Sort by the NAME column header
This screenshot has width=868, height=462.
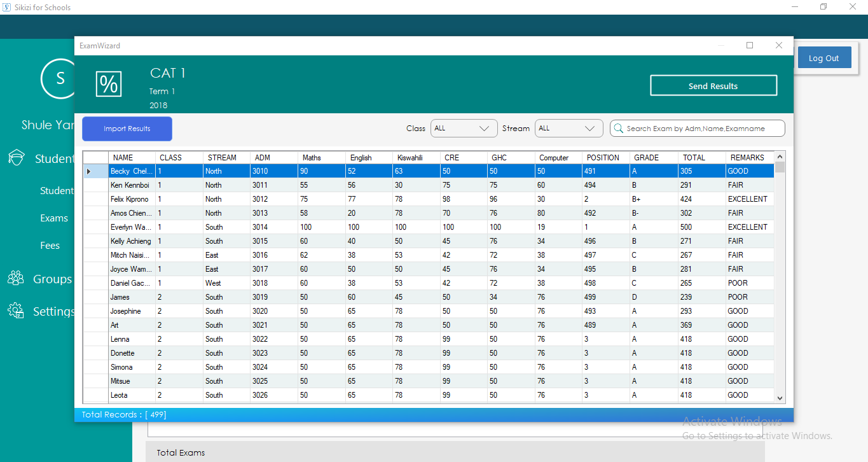[x=132, y=157]
